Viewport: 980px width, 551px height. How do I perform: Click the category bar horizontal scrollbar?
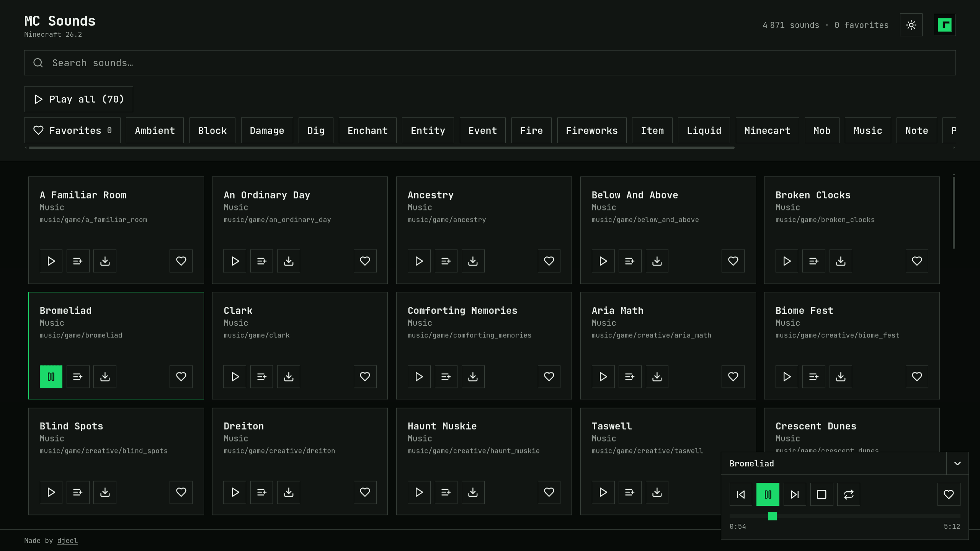click(x=381, y=148)
